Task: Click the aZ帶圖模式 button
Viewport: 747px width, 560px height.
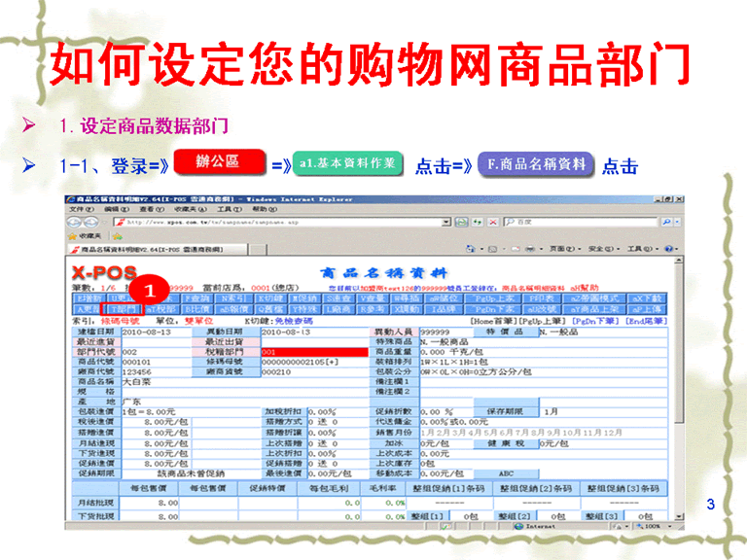Action: tap(594, 298)
